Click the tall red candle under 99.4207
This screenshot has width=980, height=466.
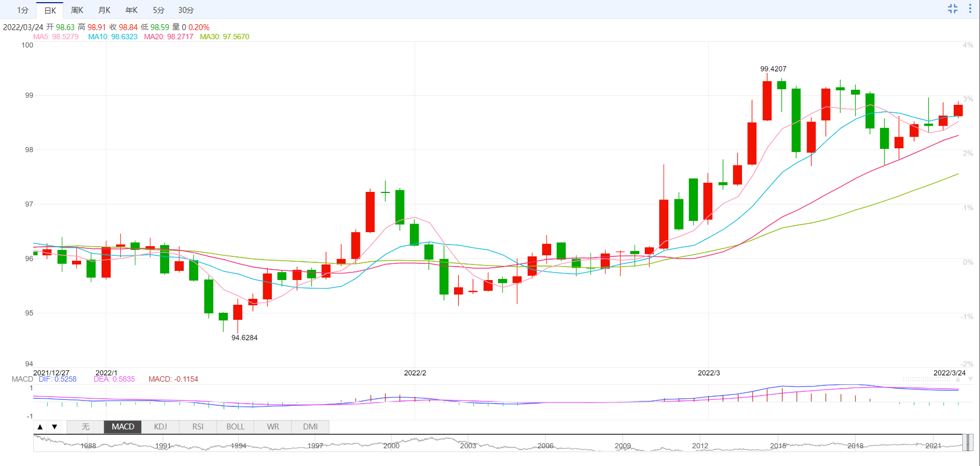pos(767,101)
